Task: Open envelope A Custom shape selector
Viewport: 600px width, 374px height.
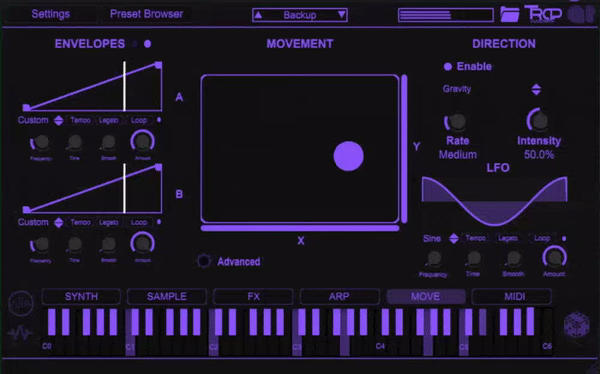Action: pyautogui.click(x=58, y=121)
